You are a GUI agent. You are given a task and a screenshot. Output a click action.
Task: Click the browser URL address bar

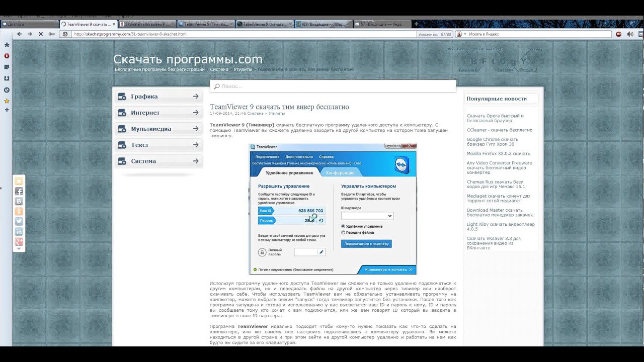[x=244, y=34]
